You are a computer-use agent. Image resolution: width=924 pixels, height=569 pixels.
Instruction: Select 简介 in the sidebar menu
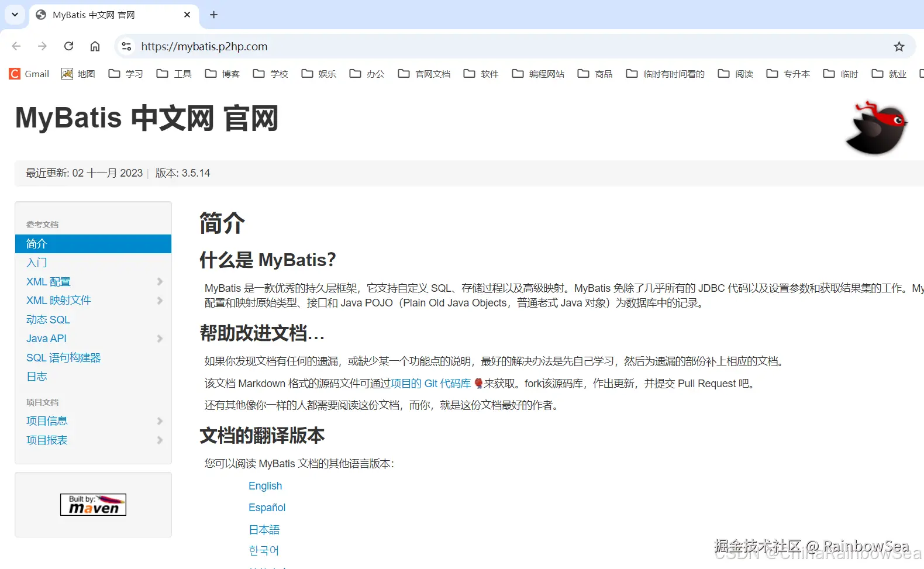tap(93, 244)
